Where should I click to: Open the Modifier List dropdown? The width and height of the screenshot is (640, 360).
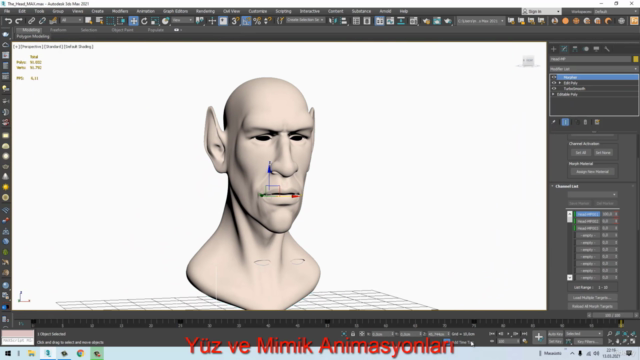594,69
